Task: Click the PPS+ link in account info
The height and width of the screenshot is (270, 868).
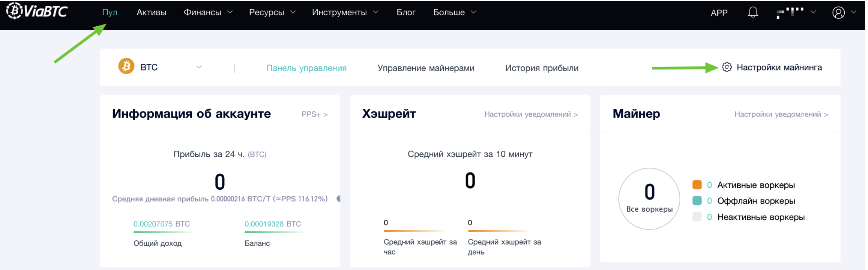Action: click(x=315, y=114)
